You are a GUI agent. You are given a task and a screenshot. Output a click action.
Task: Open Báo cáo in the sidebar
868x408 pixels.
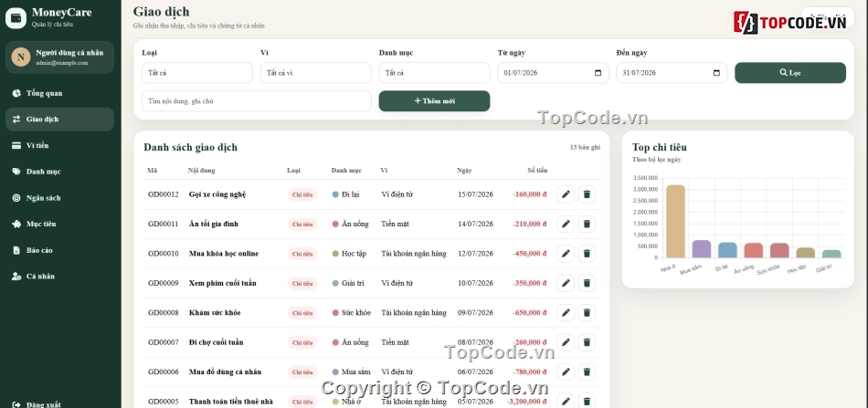[x=59, y=250]
